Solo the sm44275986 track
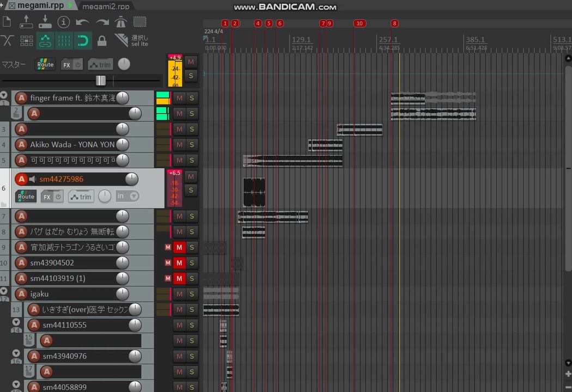 click(191, 190)
